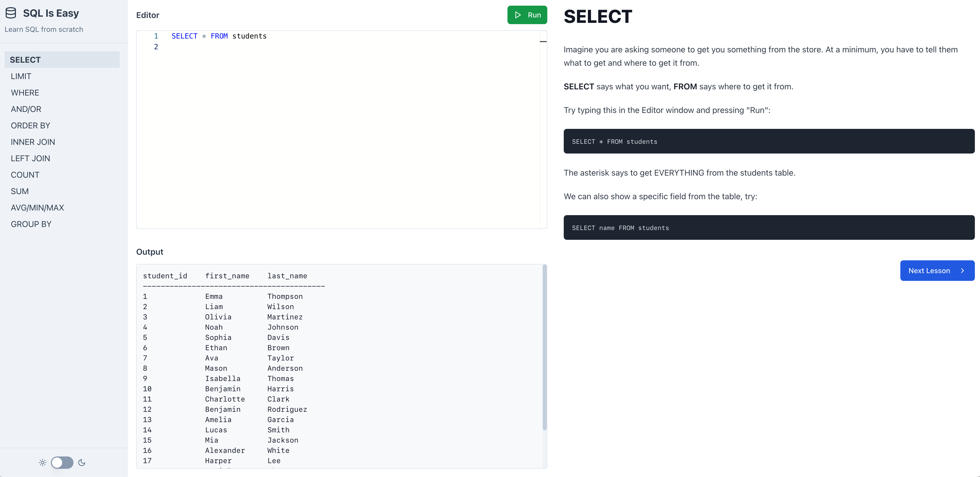Select the ORDER BY lesson
The height and width of the screenshot is (477, 980).
30,126
